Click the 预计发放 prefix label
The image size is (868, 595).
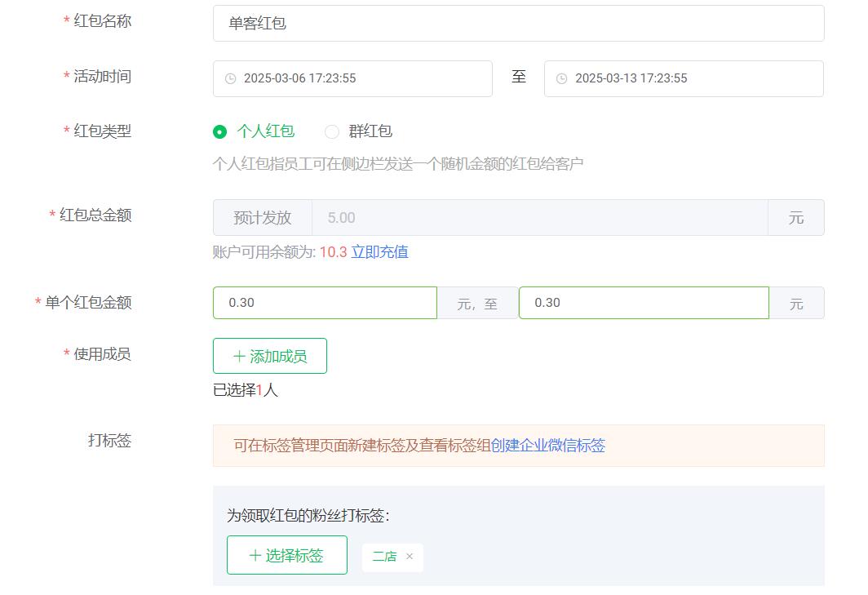pyautogui.click(x=262, y=218)
